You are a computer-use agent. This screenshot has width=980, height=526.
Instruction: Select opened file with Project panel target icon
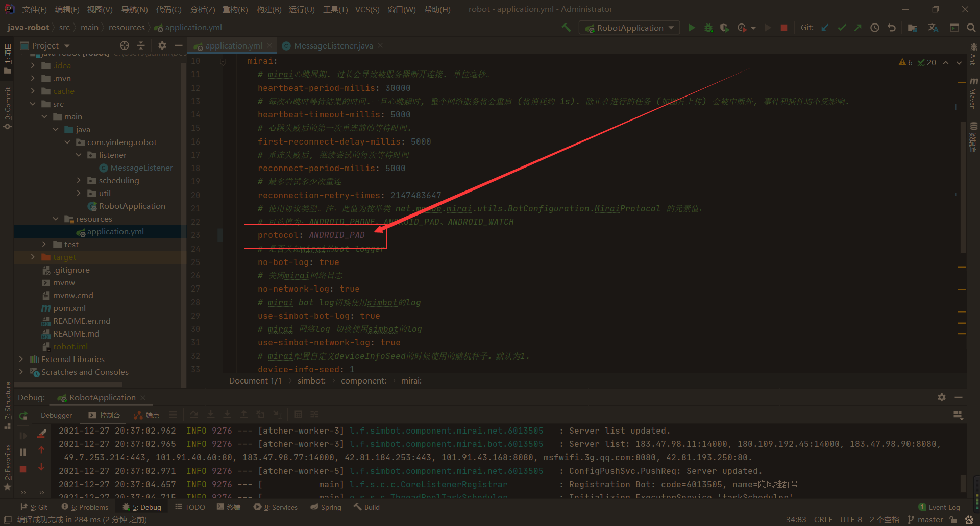125,45
